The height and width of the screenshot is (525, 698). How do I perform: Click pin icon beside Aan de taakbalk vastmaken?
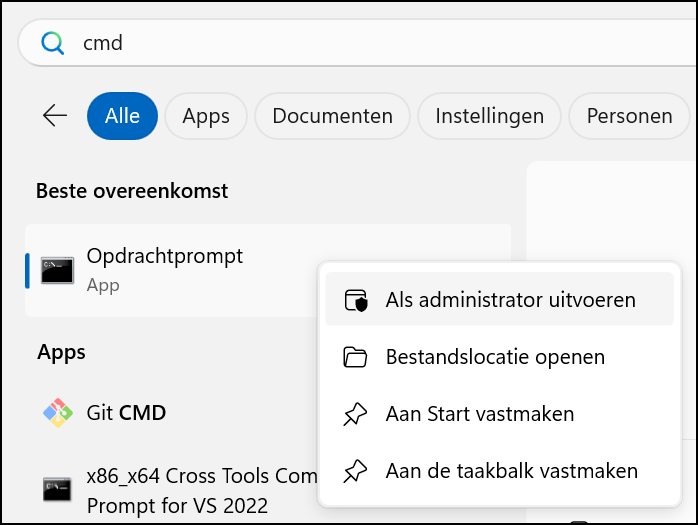(355, 471)
